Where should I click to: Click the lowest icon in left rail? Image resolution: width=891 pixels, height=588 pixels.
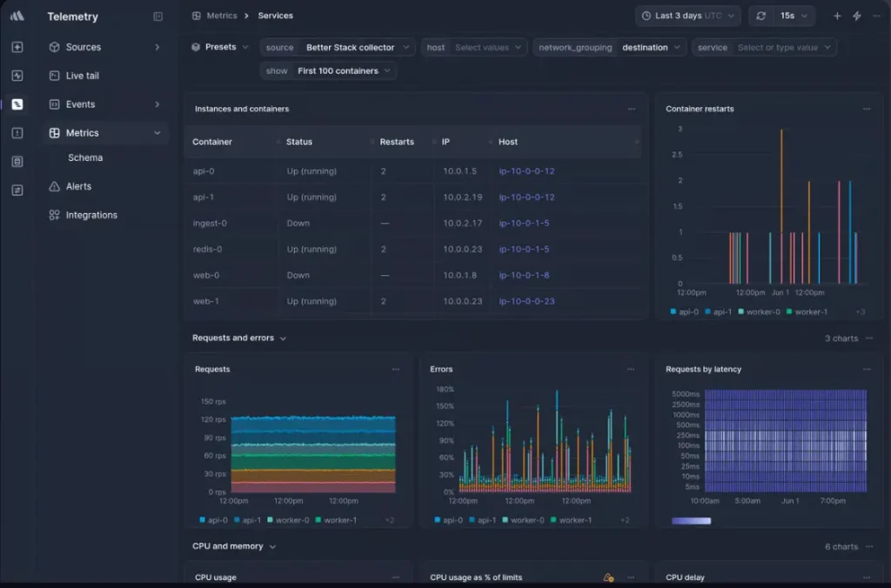click(x=17, y=190)
